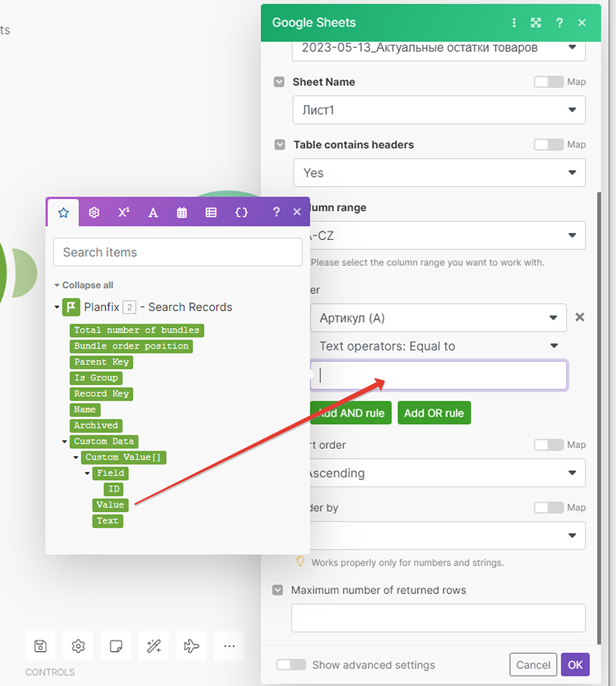Open the Text operators: Equal to dropdown

(x=439, y=346)
